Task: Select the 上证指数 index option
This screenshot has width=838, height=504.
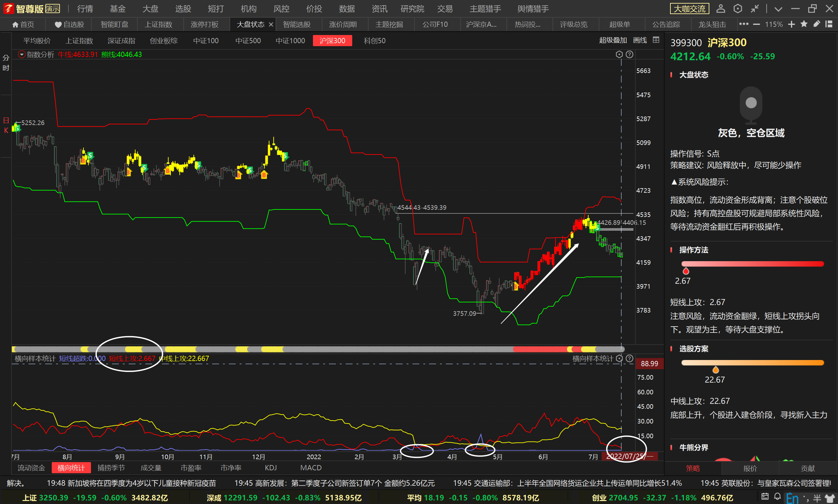Action: (x=79, y=41)
